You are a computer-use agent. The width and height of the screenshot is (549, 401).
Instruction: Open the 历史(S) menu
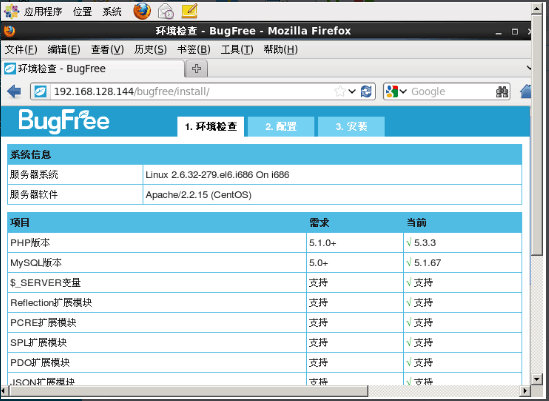[150, 50]
